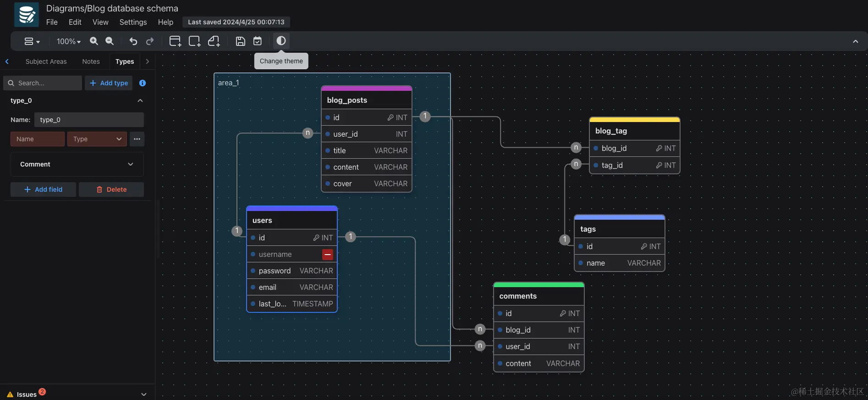
Task: Open the layout view dropdown icon
Action: coord(32,41)
